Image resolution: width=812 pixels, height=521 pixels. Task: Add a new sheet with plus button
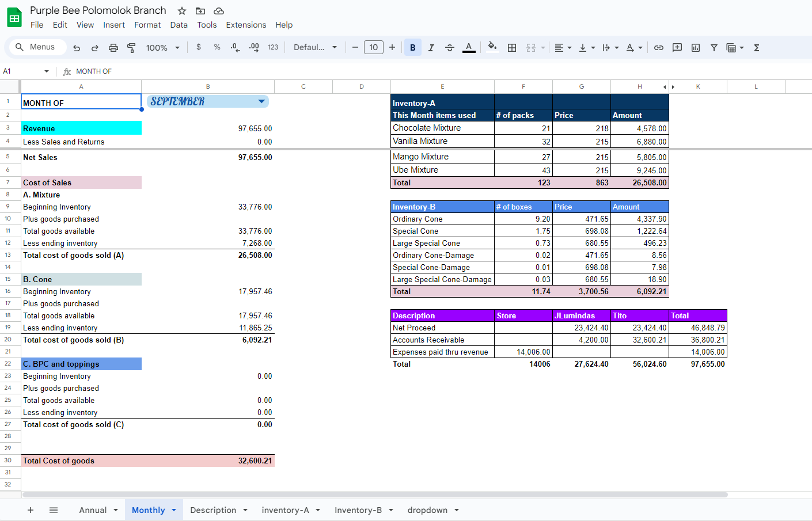pos(31,510)
